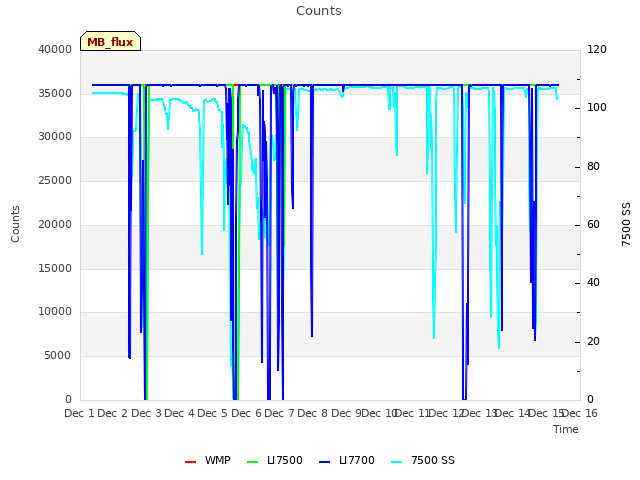The width and height of the screenshot is (640, 480).
Task: Click the 100 right-axis tick label
Action: [x=597, y=107]
